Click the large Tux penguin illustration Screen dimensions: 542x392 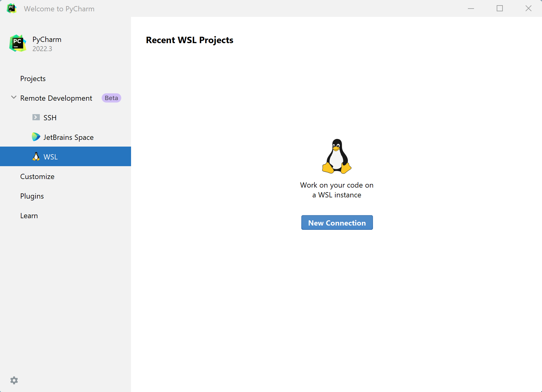(x=337, y=156)
